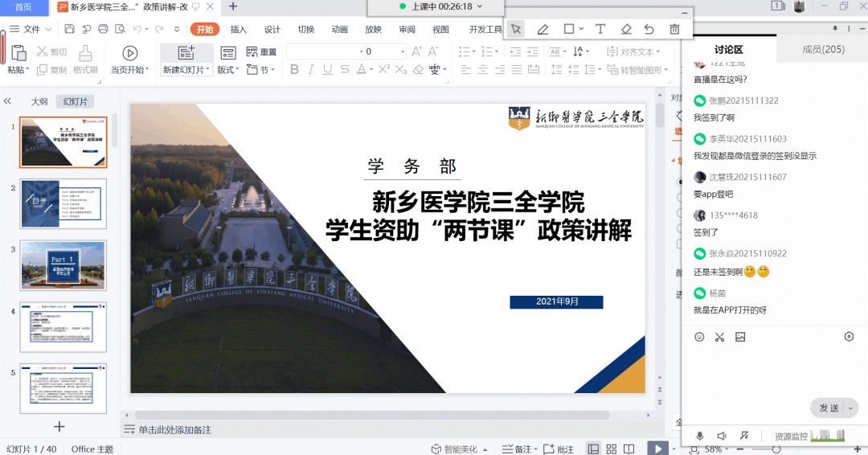Toggle bold text formatting
The image size is (868, 455).
click(x=294, y=70)
